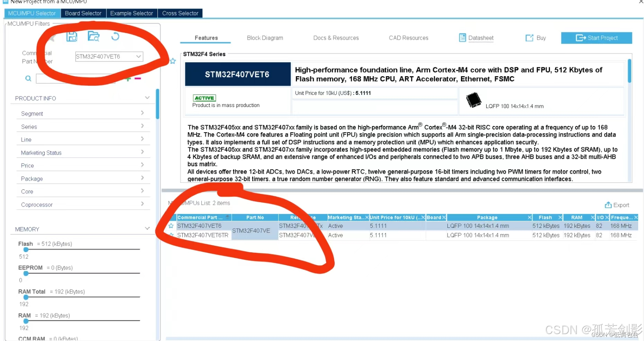Open the Features tab
644x341 pixels.
click(x=206, y=38)
